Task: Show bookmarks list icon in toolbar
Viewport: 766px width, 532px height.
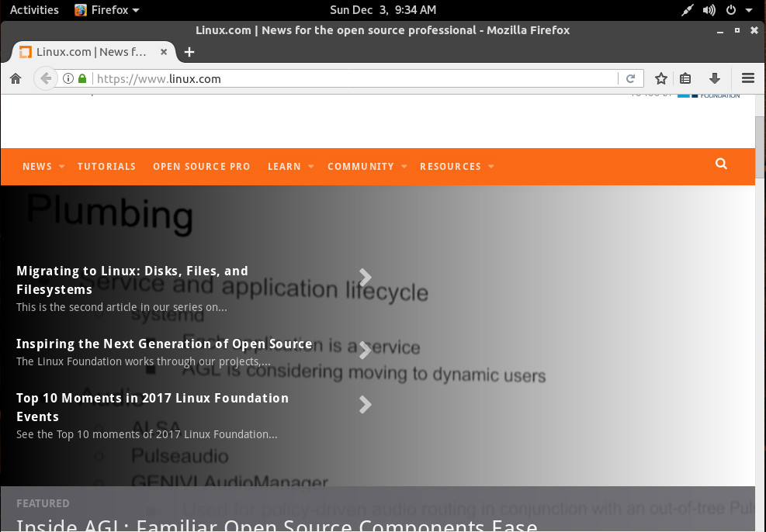Action: [x=685, y=78]
